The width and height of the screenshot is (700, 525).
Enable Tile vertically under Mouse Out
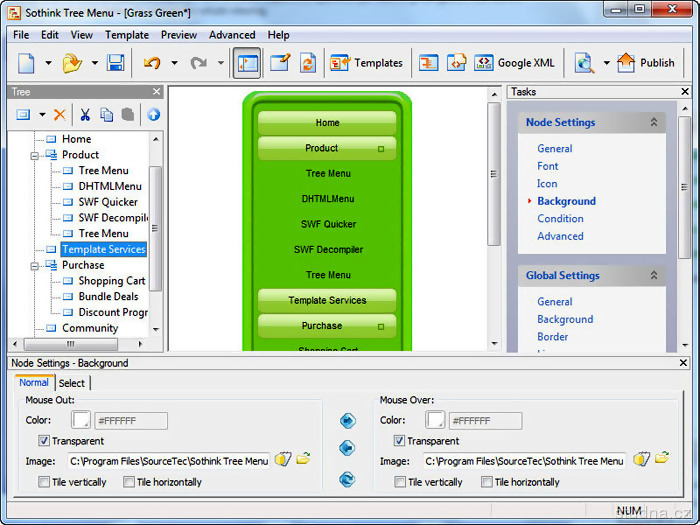coord(45,482)
